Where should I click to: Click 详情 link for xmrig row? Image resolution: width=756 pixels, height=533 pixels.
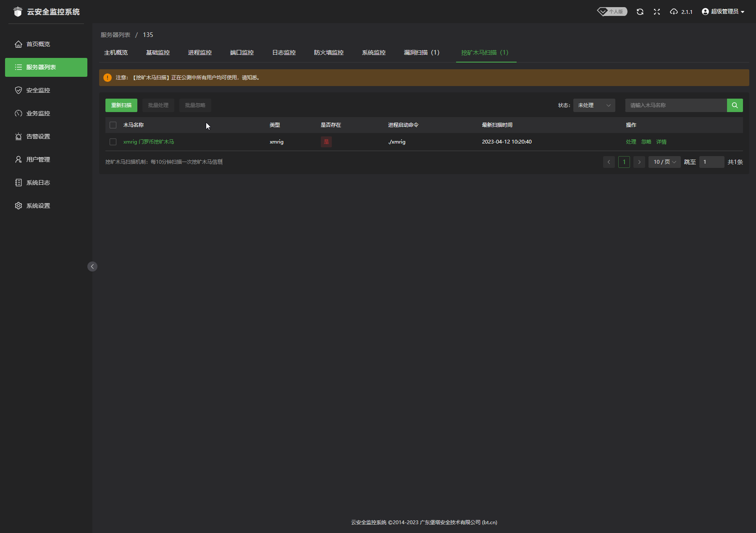pyautogui.click(x=661, y=142)
